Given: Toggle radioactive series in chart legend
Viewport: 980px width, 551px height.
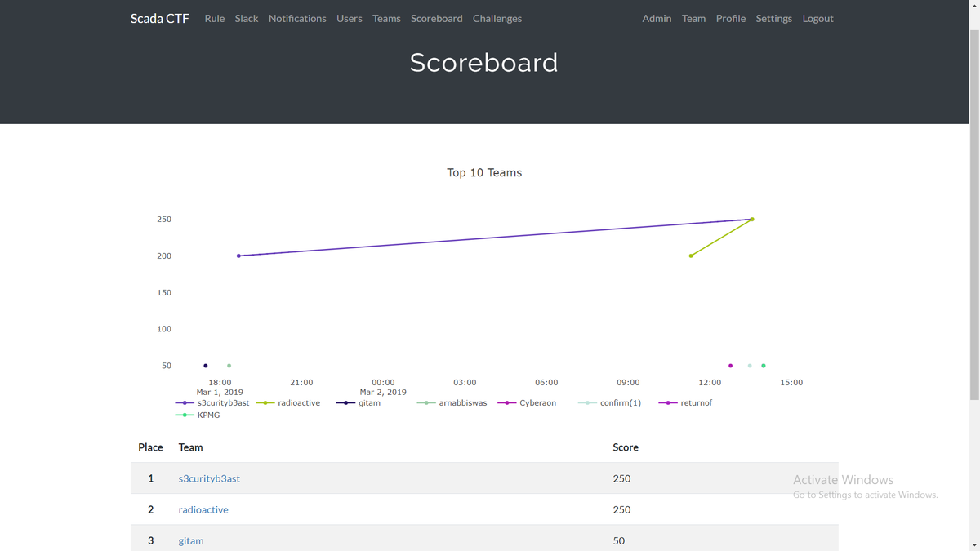Looking at the screenshot, I should pyautogui.click(x=288, y=403).
